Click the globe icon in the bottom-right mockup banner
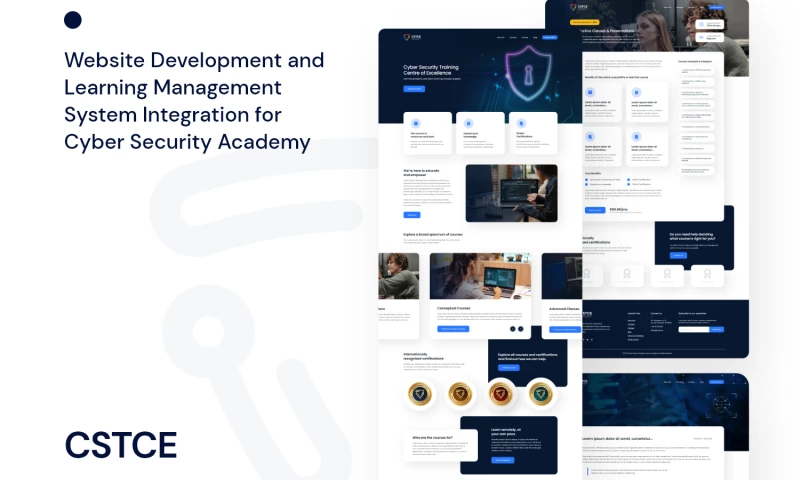Viewport: 800px width, 480px height. click(x=721, y=406)
